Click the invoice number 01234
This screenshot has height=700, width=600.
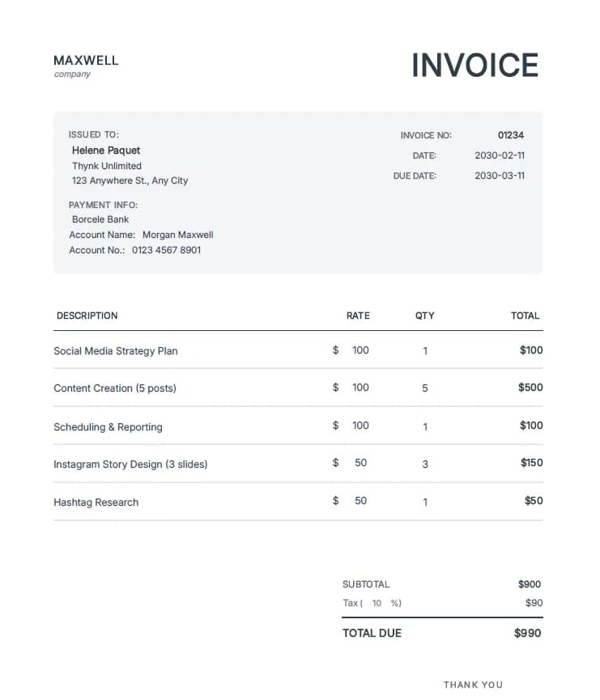511,135
